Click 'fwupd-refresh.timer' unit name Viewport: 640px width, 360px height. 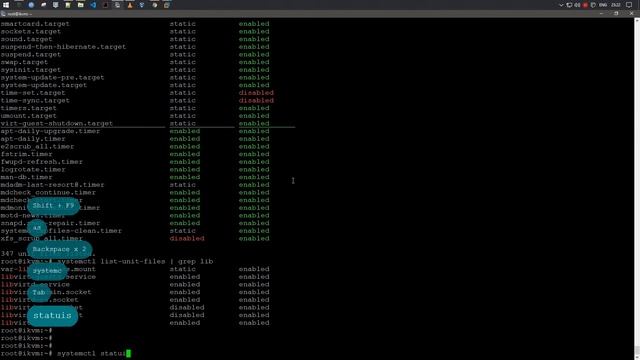(42, 162)
